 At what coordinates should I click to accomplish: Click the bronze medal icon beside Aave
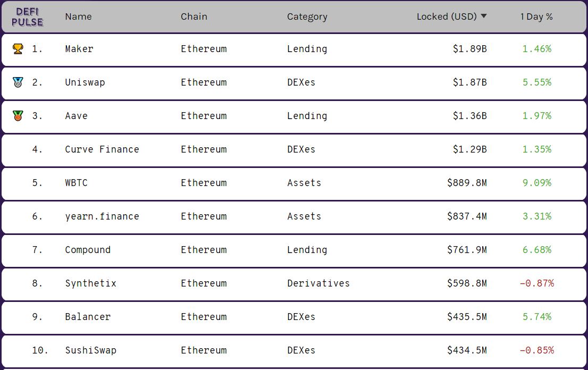coord(18,116)
